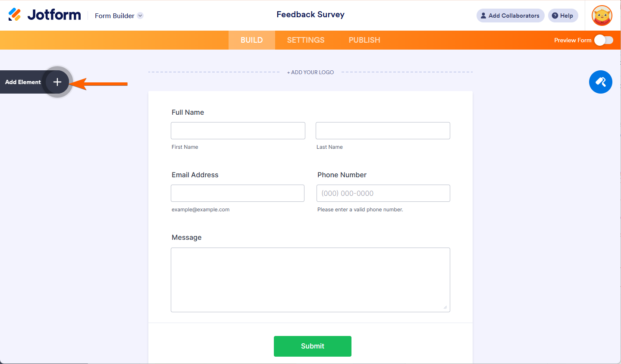
Task: Open the Add Element panel via plus icon
Action: 57,82
